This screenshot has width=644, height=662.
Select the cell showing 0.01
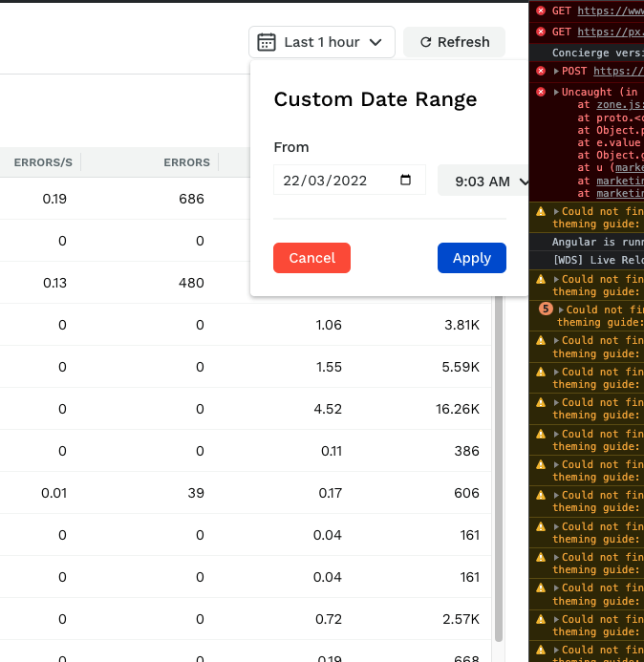[54, 493]
